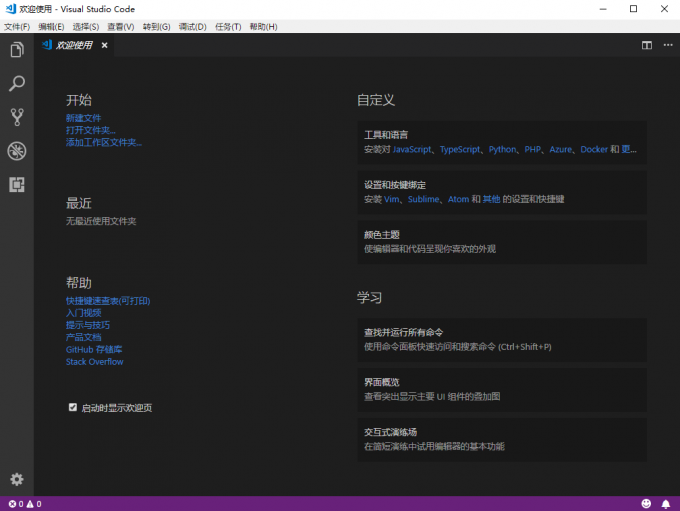Open the 文件(F) menu
The width and height of the screenshot is (680, 511).
[x=17, y=27]
